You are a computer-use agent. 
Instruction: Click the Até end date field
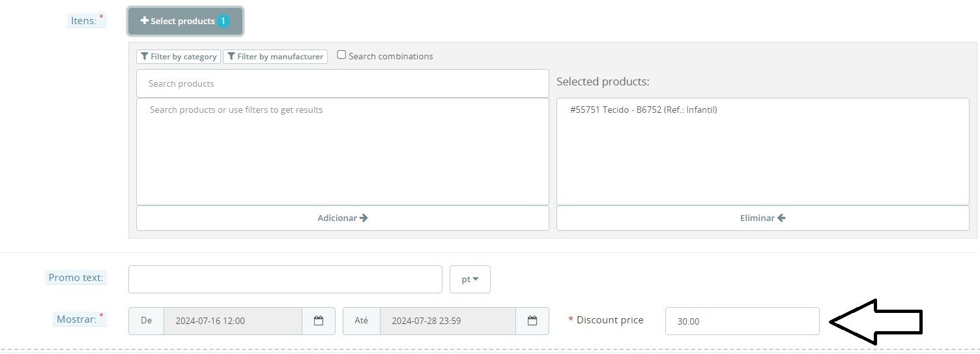click(x=447, y=321)
